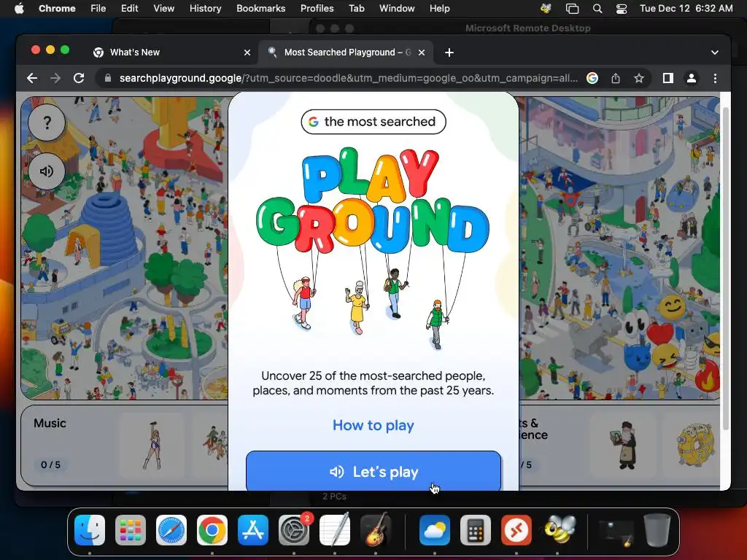Click the bearded man with painting thumbnail
The height and width of the screenshot is (560, 747).
coord(624,446)
